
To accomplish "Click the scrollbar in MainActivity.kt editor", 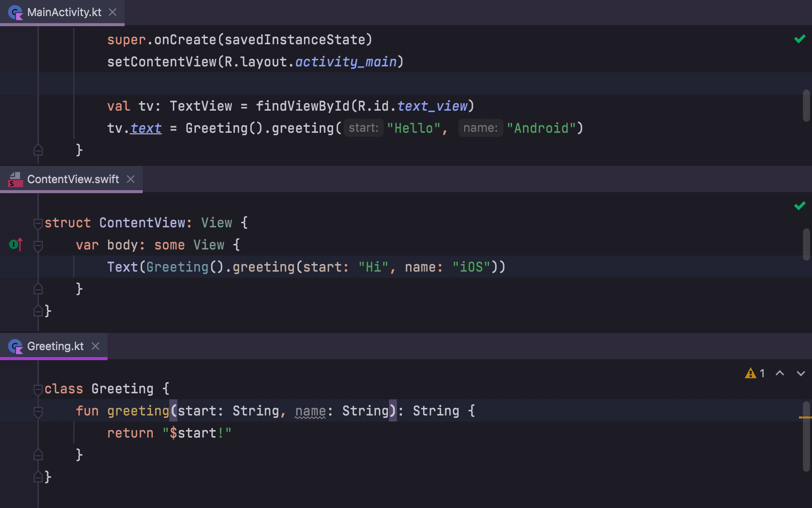I will (x=806, y=106).
